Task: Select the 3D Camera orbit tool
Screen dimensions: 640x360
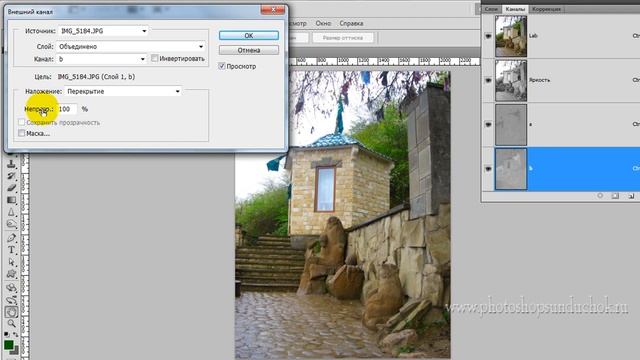Action: tap(11, 300)
